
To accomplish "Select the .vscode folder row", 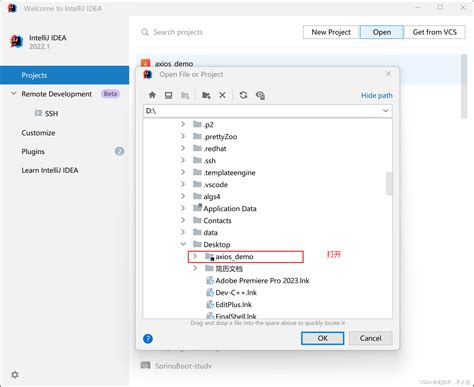I will pos(268,185).
